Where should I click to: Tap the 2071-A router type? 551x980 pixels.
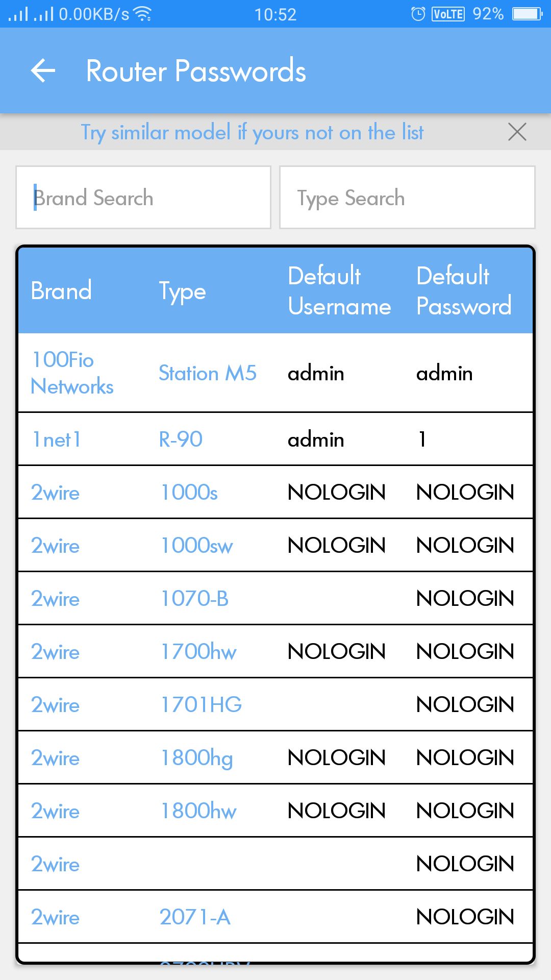coord(195,917)
